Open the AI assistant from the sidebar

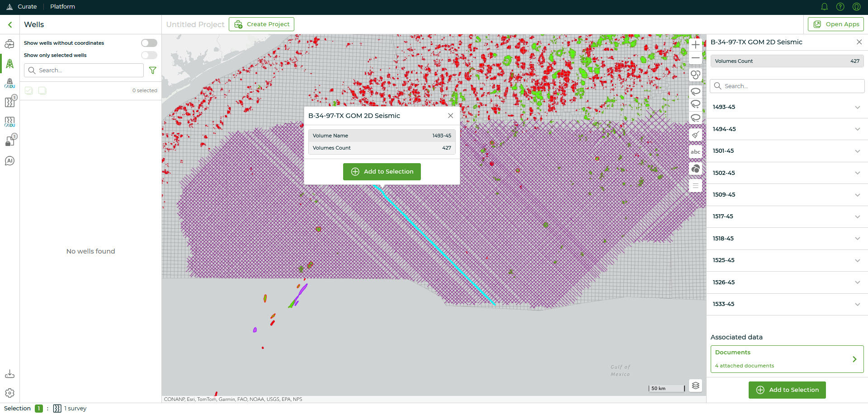[9, 160]
